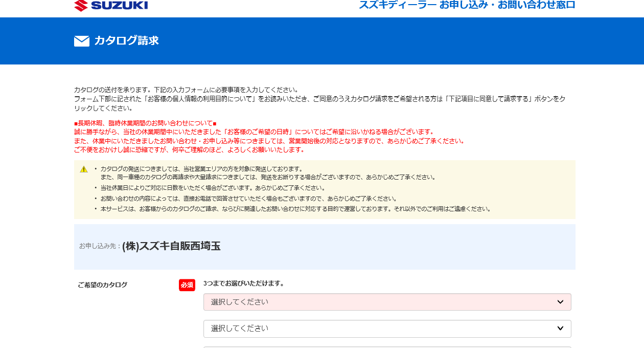Click the chevron arrow of the pink catalog dropdown
Image resolution: width=644 pixels, height=348 pixels.
(560, 302)
